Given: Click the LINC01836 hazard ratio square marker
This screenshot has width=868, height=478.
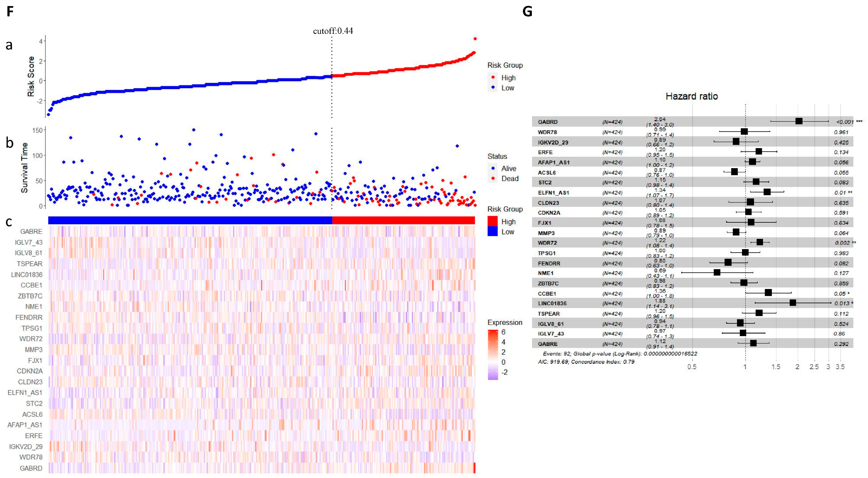Looking at the screenshot, I should 793,303.
